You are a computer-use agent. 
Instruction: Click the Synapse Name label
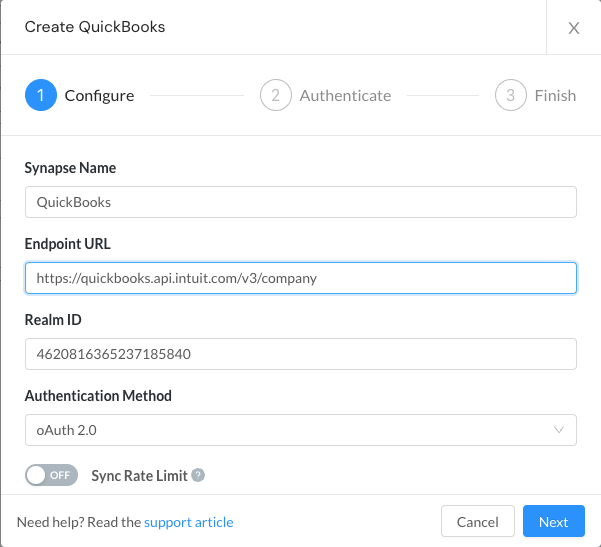point(70,168)
